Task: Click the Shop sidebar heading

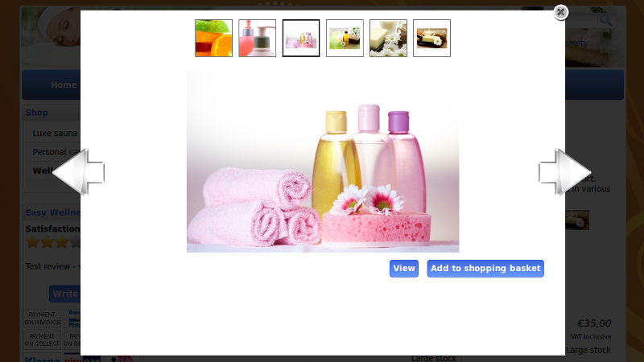Action: pos(37,113)
